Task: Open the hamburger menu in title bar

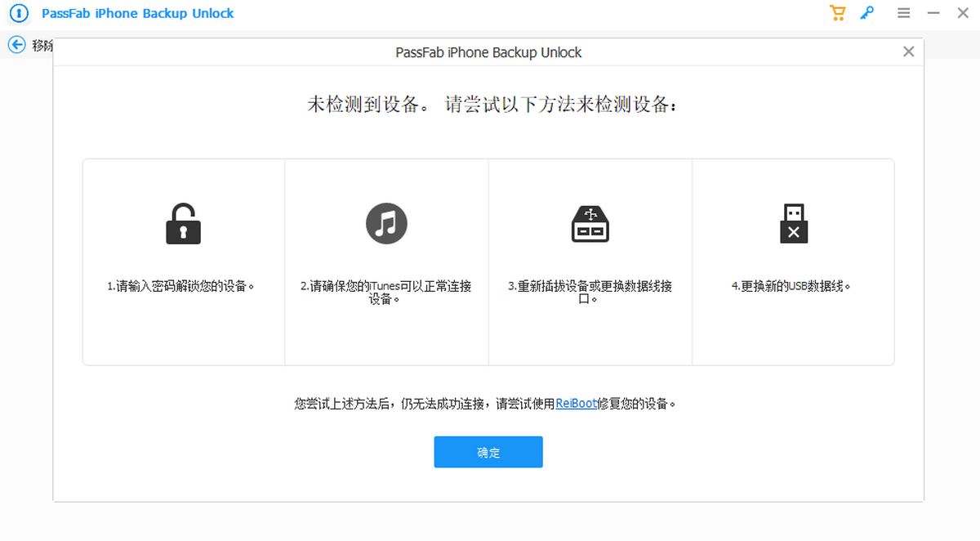Action: click(x=904, y=13)
